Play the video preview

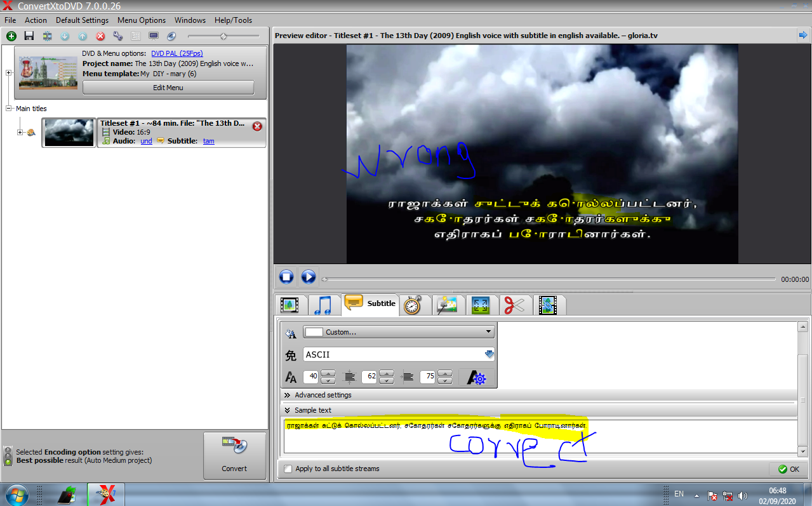click(308, 276)
